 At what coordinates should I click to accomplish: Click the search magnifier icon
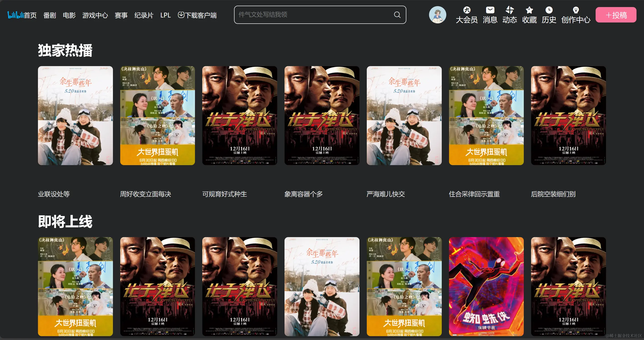tap(397, 15)
